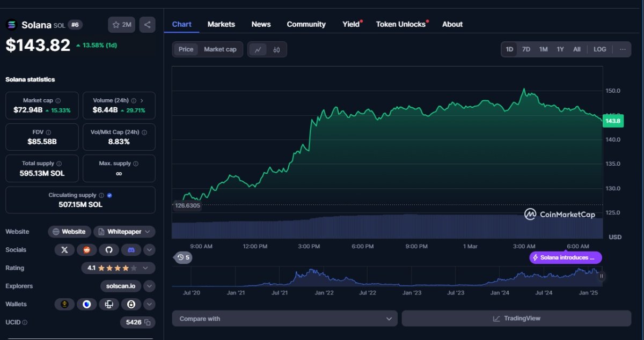Switch to the News tab
The height and width of the screenshot is (340, 644).
[261, 24]
